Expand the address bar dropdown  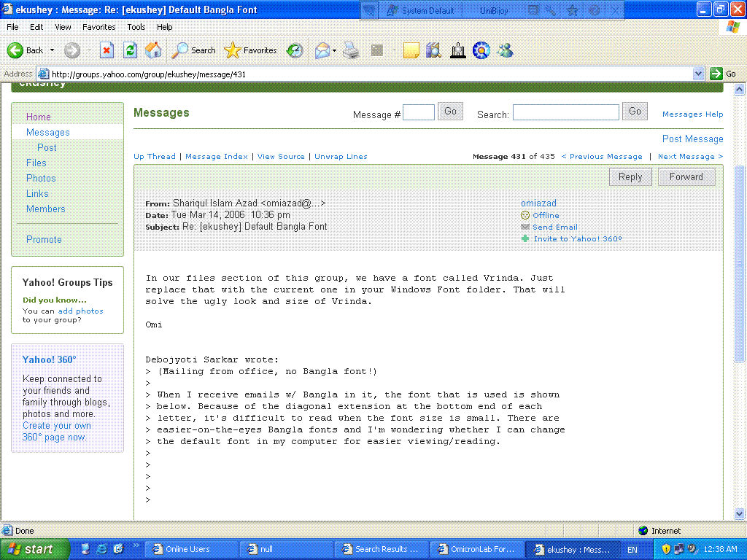[698, 74]
